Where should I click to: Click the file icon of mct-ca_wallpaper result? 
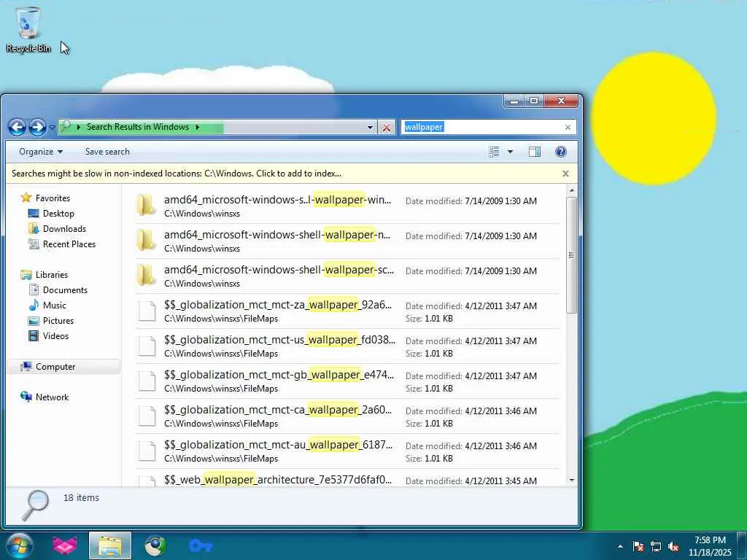tap(147, 416)
